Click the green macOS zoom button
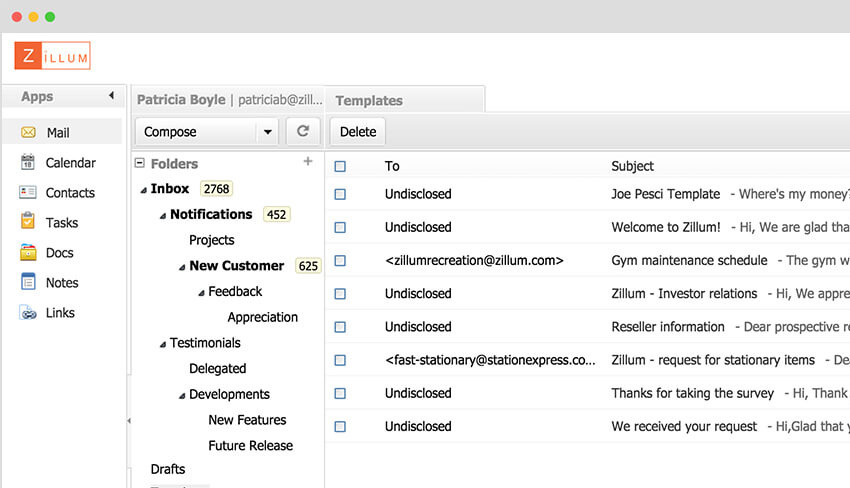850x488 pixels. 50,17
